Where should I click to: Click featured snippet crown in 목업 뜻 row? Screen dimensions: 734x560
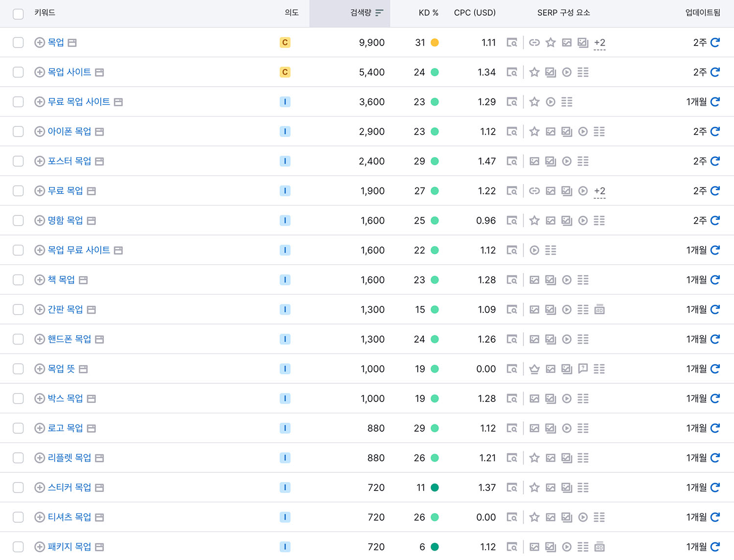[534, 369]
